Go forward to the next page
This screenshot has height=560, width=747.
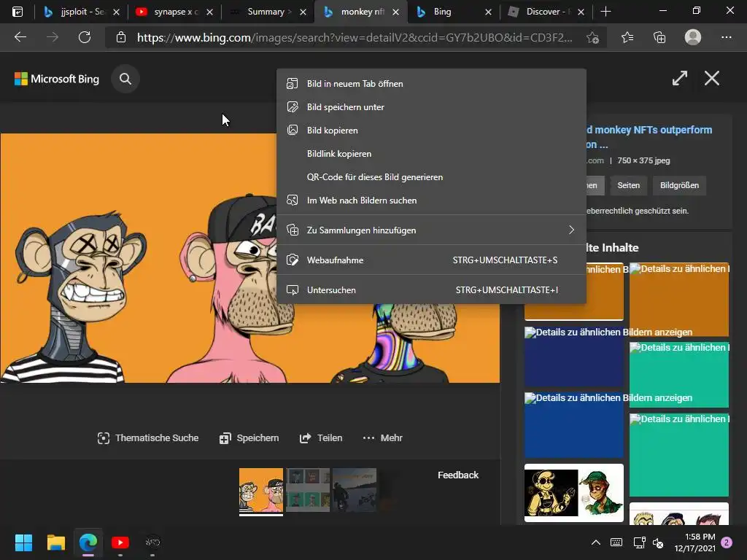pyautogui.click(x=53, y=37)
